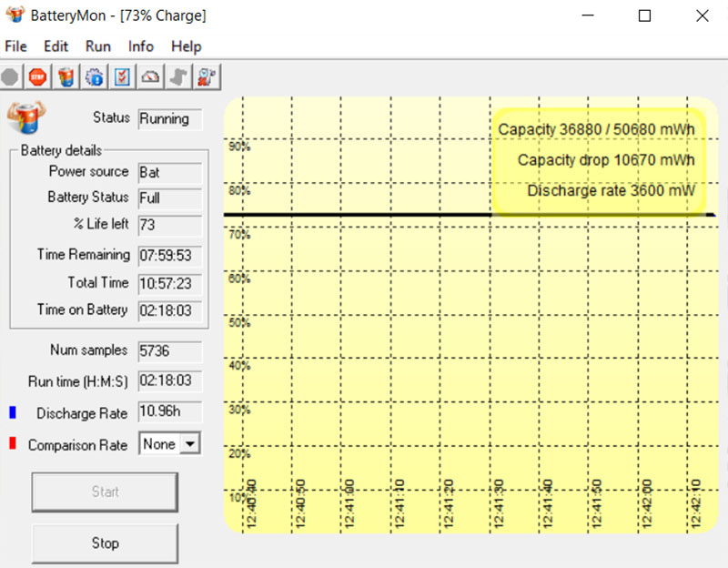This screenshot has width=728, height=568.
Task: Click the Stop button
Action: [105, 543]
